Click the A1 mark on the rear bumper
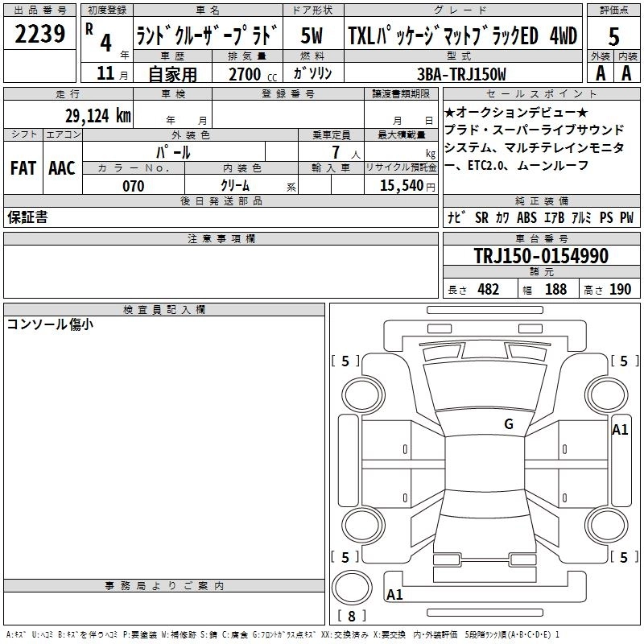Image resolution: width=644 pixels, height=644 pixels. (x=394, y=594)
